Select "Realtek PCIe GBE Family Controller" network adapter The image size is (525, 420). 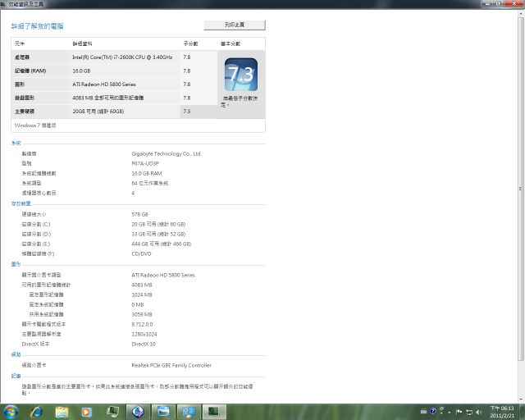click(x=171, y=365)
